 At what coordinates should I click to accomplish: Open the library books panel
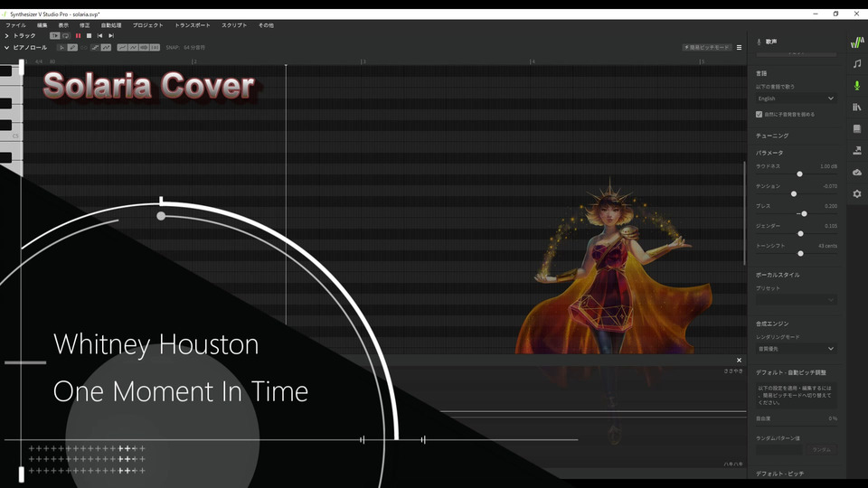tap(857, 107)
